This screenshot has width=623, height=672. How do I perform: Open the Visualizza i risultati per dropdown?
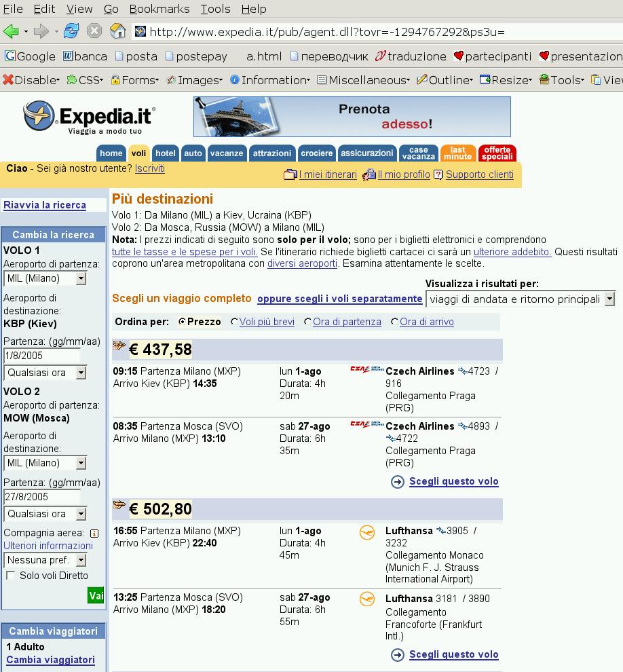[x=520, y=299]
